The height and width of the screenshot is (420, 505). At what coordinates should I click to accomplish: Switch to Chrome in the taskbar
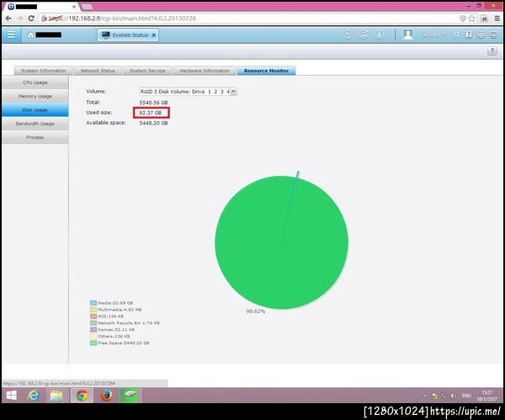(x=82, y=396)
